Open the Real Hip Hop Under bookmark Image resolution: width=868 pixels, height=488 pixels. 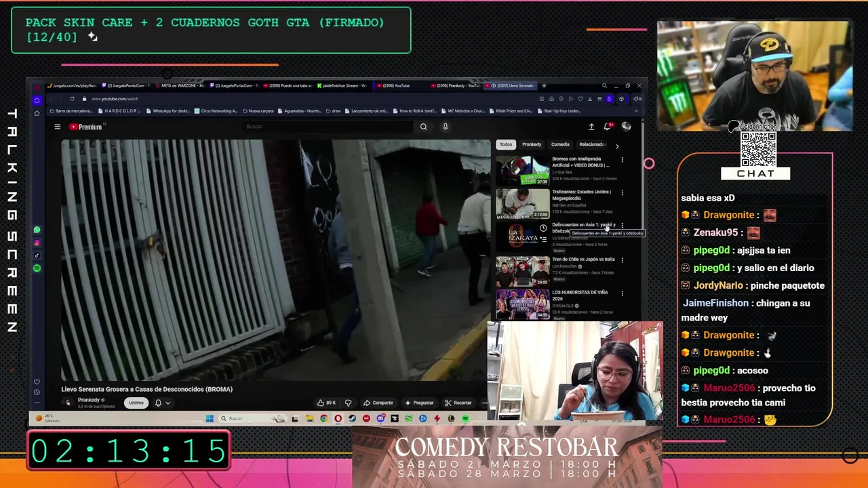(x=559, y=110)
